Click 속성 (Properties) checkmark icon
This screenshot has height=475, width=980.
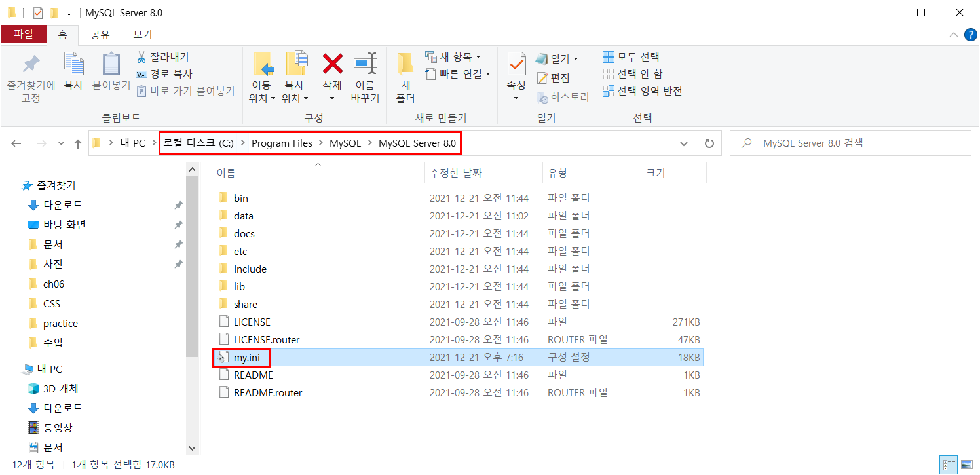tap(516, 64)
